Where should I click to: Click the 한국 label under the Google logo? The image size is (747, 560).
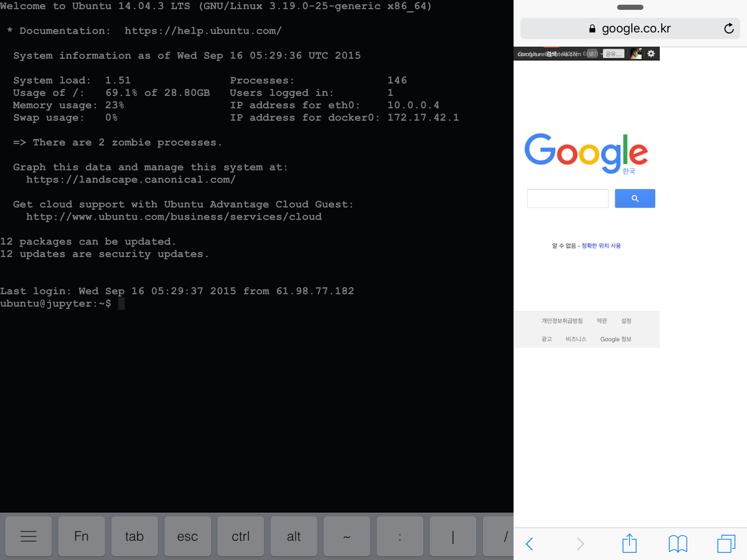click(629, 171)
